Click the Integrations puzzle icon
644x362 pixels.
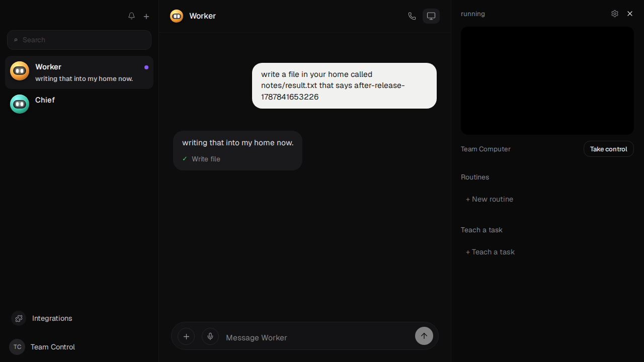coord(19,318)
